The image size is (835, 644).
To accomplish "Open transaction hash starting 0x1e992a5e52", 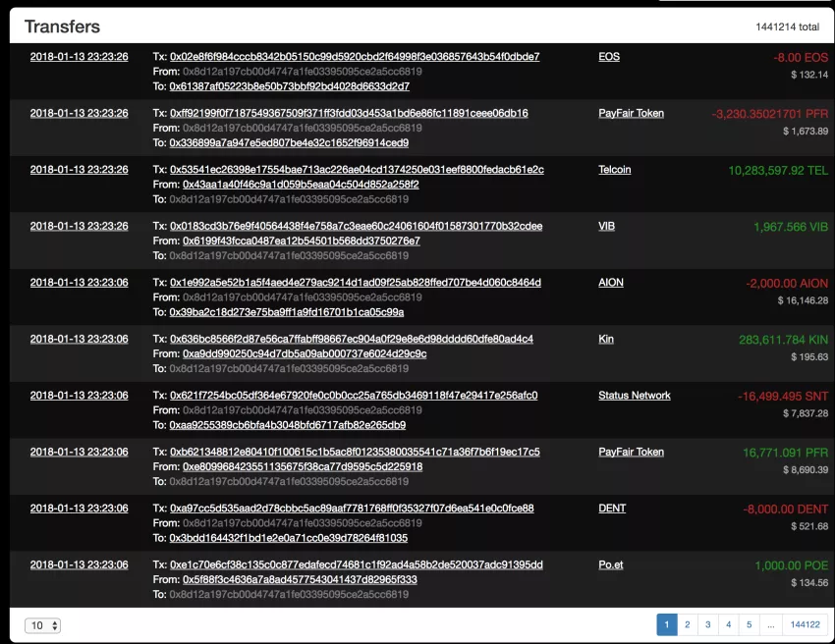I will (x=356, y=282).
